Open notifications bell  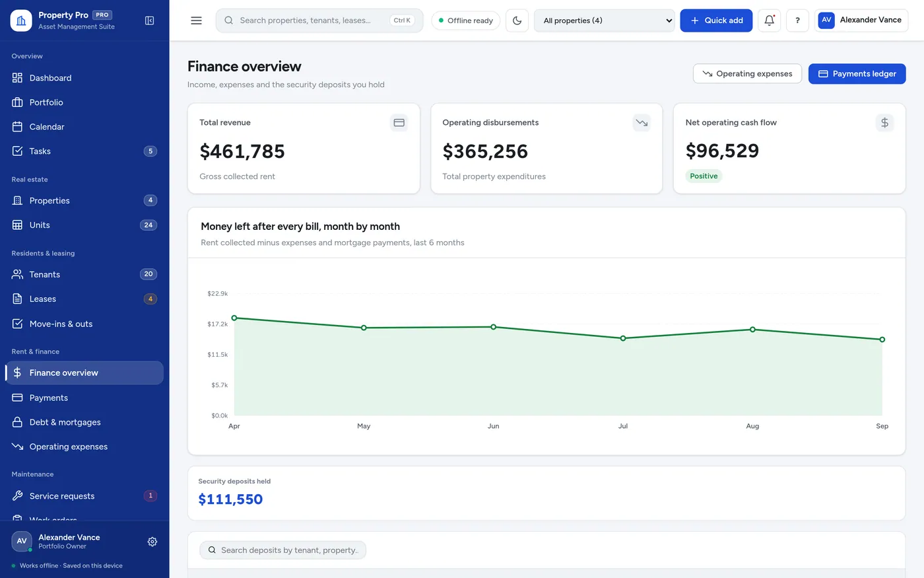click(x=770, y=20)
